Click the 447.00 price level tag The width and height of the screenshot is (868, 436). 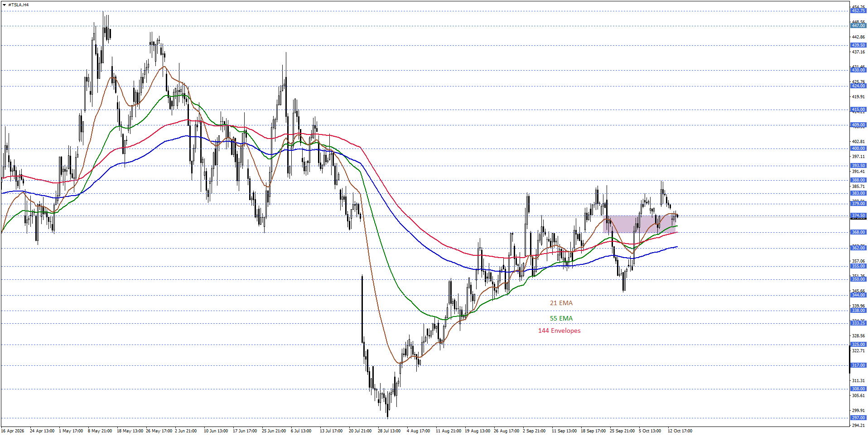click(858, 26)
